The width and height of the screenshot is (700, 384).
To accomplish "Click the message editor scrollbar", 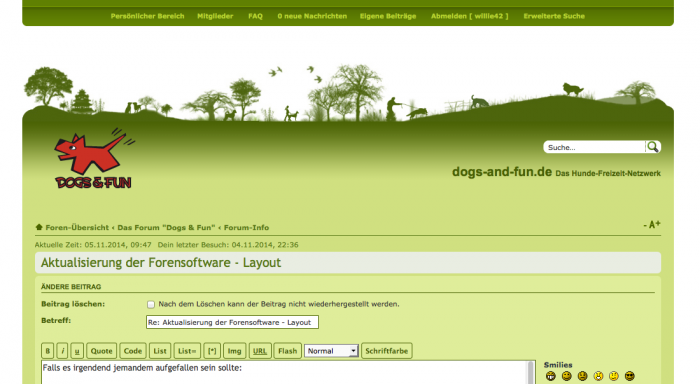I will [531, 372].
